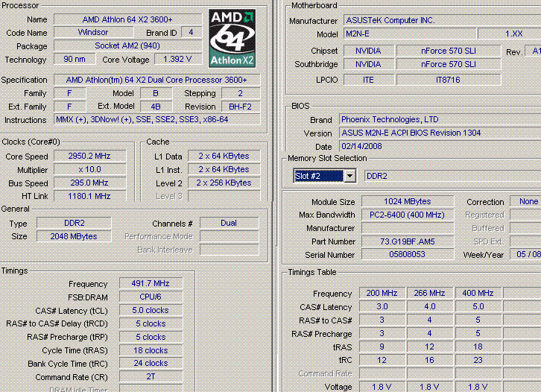
Task: Select the Command Rate value 2T
Action: (151, 376)
